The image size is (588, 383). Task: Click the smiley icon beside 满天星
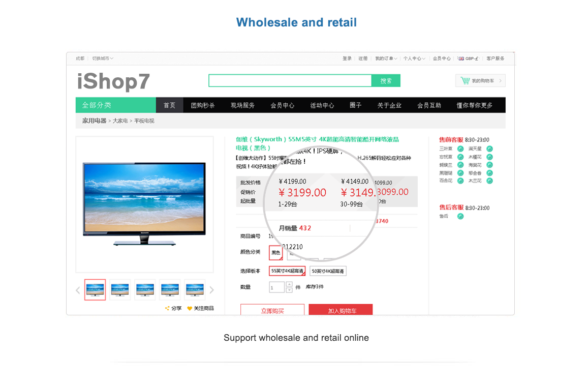pos(489,149)
